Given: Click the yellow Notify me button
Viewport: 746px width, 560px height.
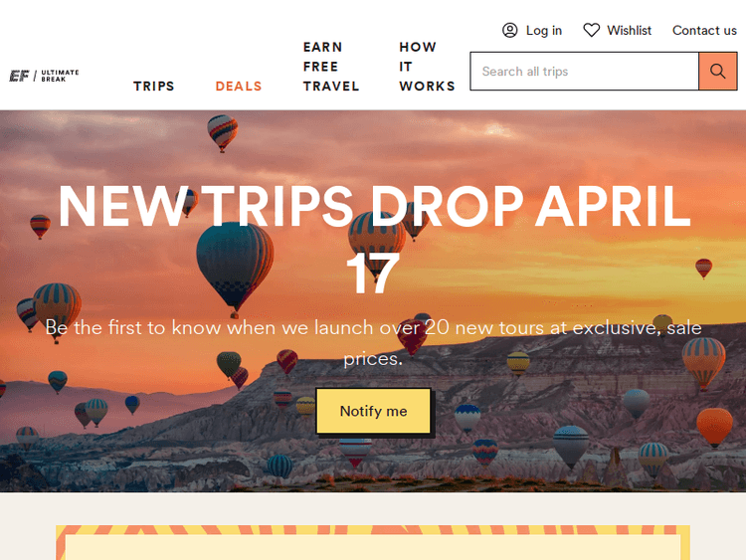Looking at the screenshot, I should click(373, 411).
